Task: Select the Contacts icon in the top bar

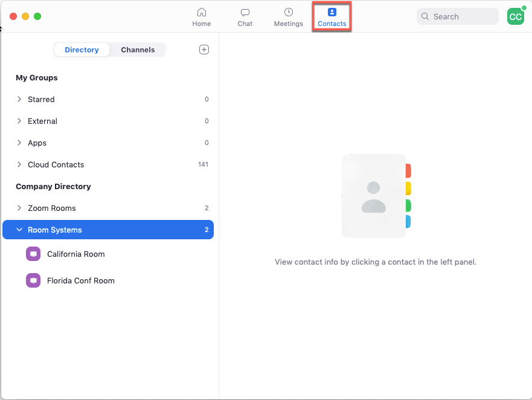Action: tap(332, 12)
